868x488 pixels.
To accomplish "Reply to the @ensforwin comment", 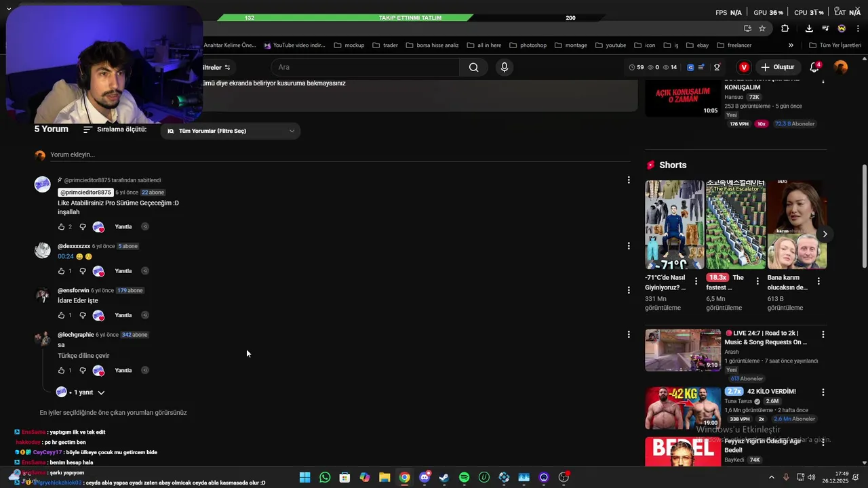I will [123, 315].
